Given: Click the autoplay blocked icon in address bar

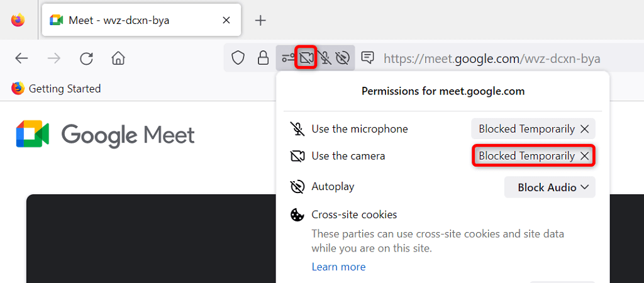Looking at the screenshot, I should [x=342, y=58].
